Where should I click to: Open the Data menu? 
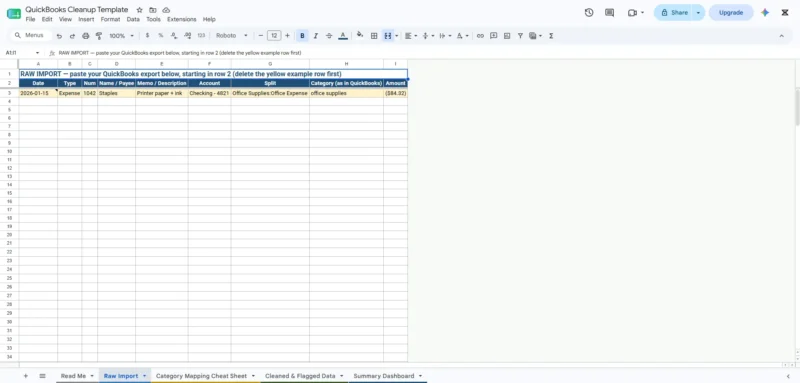coord(133,19)
